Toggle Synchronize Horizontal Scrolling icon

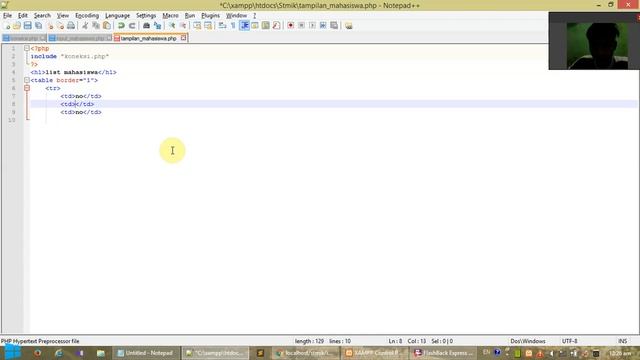point(208,26)
